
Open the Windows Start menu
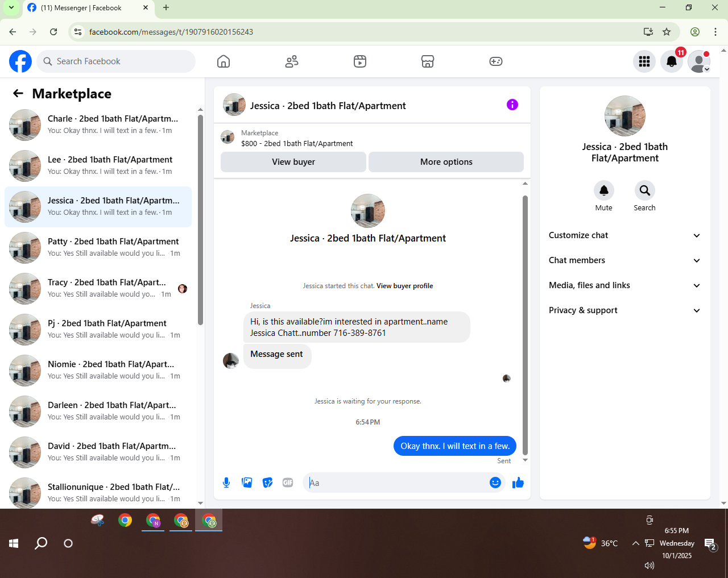click(14, 543)
